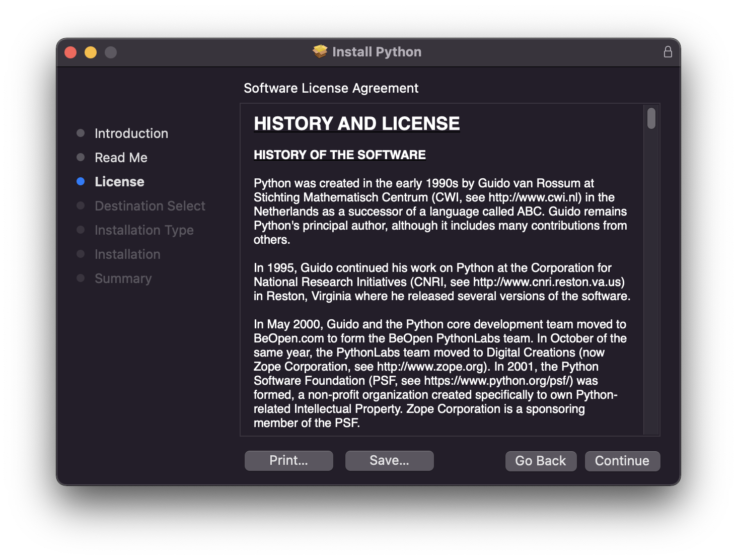737x560 pixels.
Task: Click the Introduction step bullet
Action: (81, 133)
